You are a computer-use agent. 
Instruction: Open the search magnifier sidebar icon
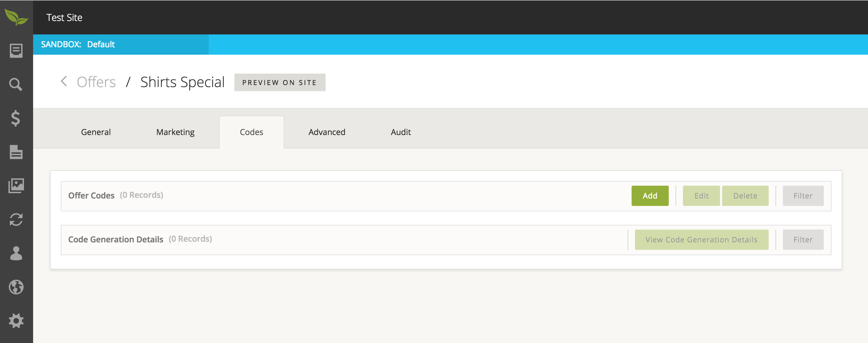point(16,84)
